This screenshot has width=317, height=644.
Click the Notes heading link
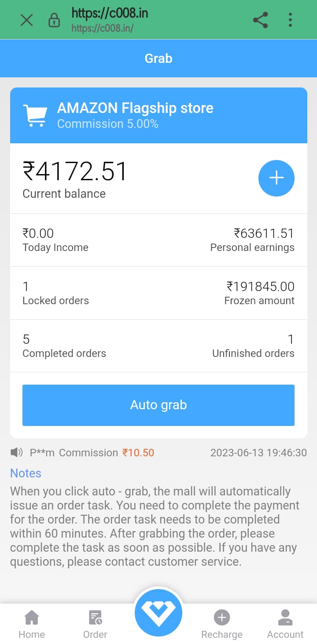pyautogui.click(x=26, y=473)
